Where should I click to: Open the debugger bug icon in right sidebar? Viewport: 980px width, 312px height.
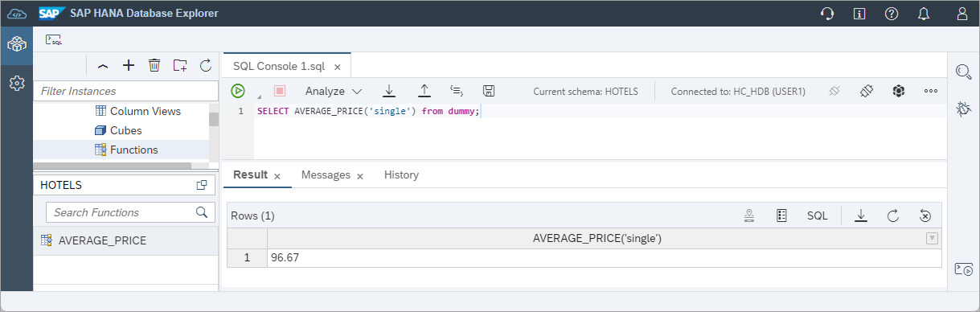click(963, 109)
